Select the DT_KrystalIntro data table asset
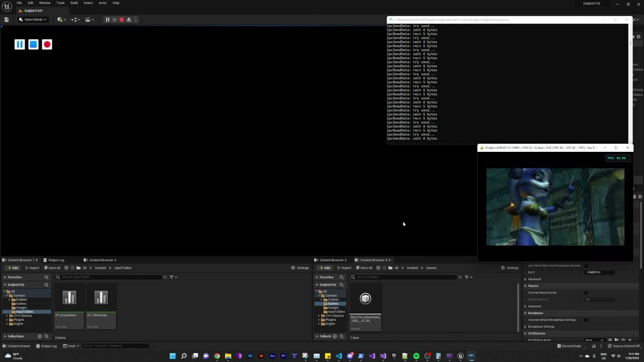The height and width of the screenshot is (362, 644). (69, 307)
